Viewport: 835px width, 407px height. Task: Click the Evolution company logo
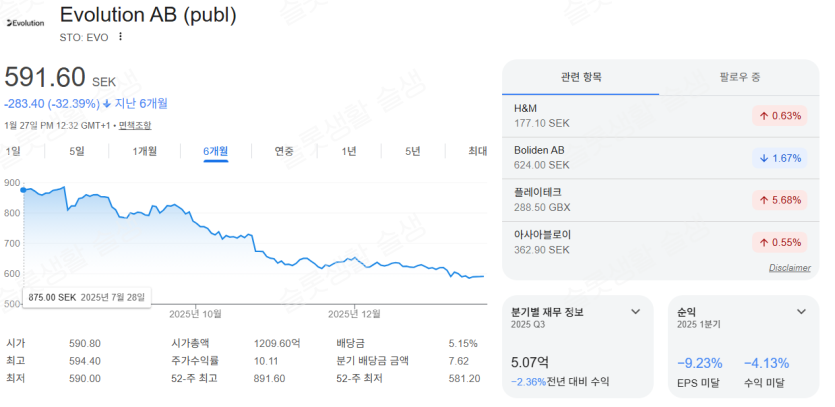pos(26,22)
